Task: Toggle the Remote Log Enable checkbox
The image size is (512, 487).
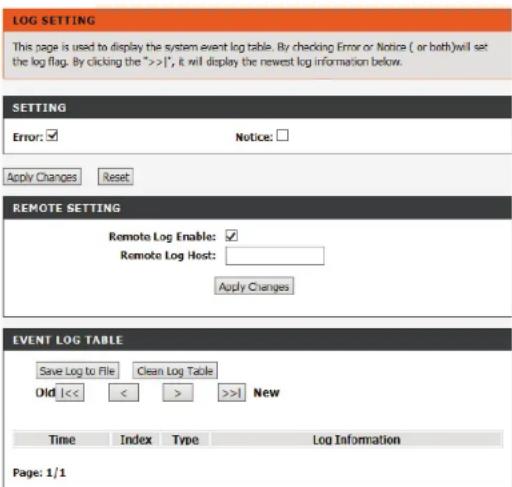Action: [x=231, y=236]
